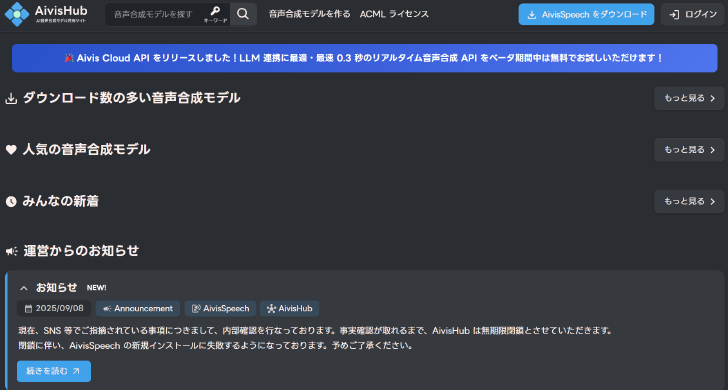
Task: Click the 2025/09/08 date chip
Action: 54,308
